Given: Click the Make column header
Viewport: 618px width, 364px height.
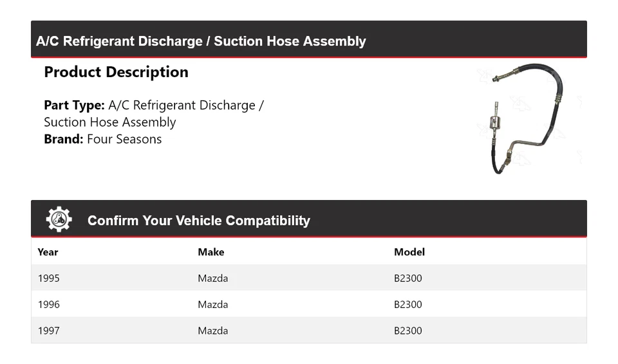Looking at the screenshot, I should [x=211, y=252].
